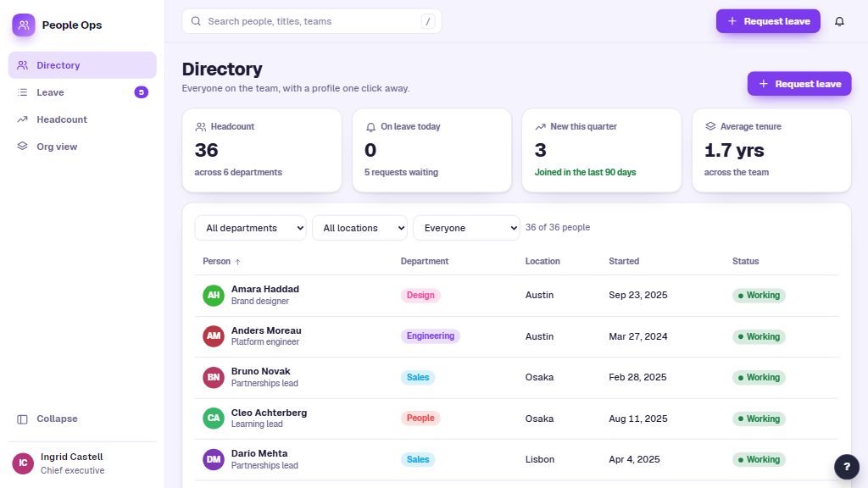
Task: Sort by the Started column header
Action: [624, 261]
